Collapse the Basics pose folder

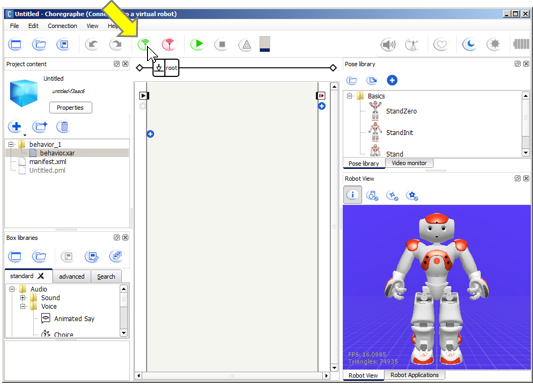point(349,96)
